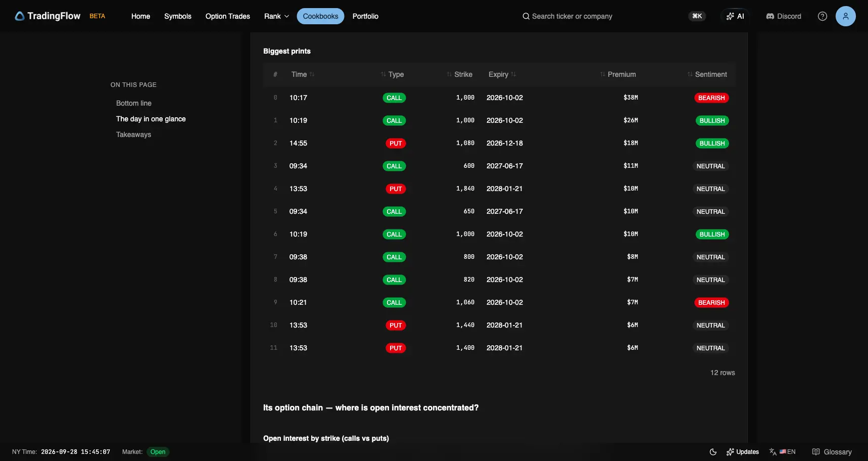Sort table by Sentiment column

pos(707,74)
